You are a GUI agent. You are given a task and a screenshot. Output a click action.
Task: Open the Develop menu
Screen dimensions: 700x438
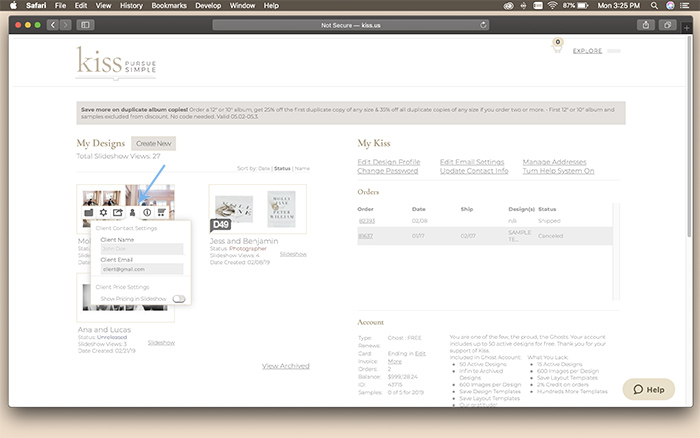click(208, 5)
